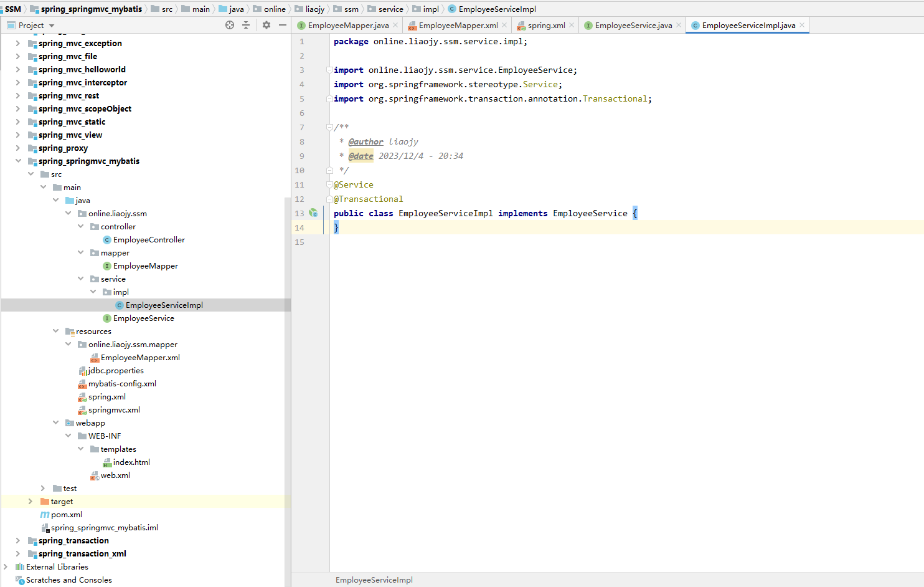Click the @Service annotation on line 11

click(354, 185)
